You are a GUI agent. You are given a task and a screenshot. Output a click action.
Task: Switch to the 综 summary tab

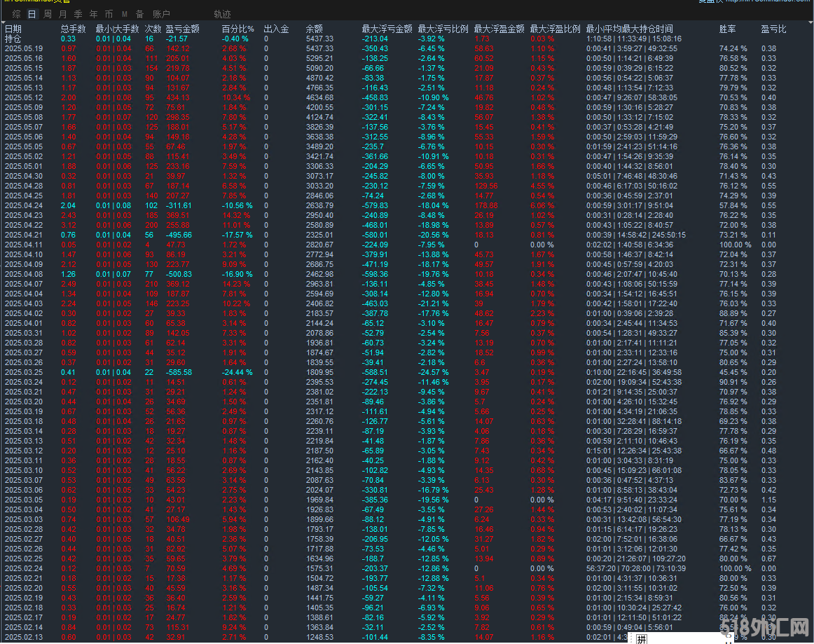tap(17, 14)
